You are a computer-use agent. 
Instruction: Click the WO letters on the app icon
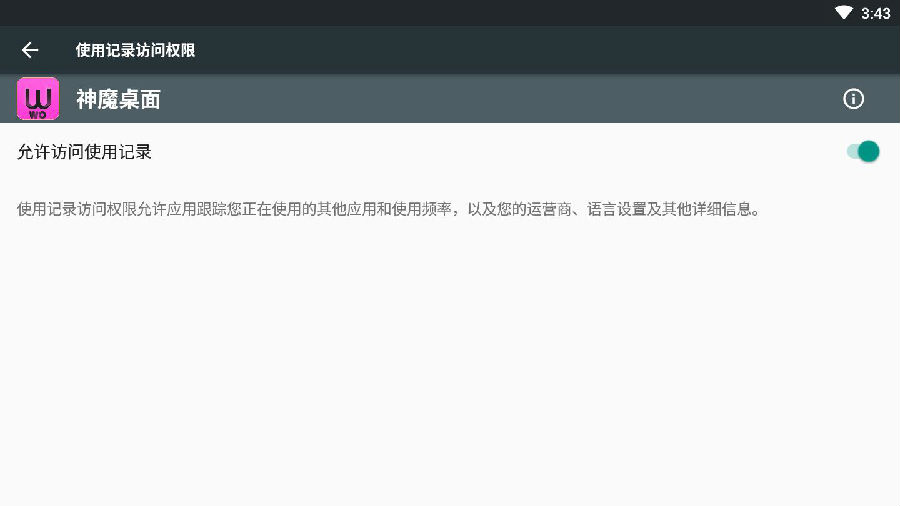37,115
